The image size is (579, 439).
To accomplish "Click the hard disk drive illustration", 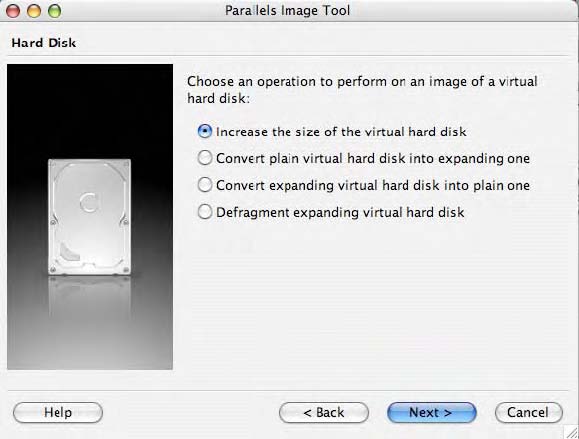I will [x=90, y=217].
